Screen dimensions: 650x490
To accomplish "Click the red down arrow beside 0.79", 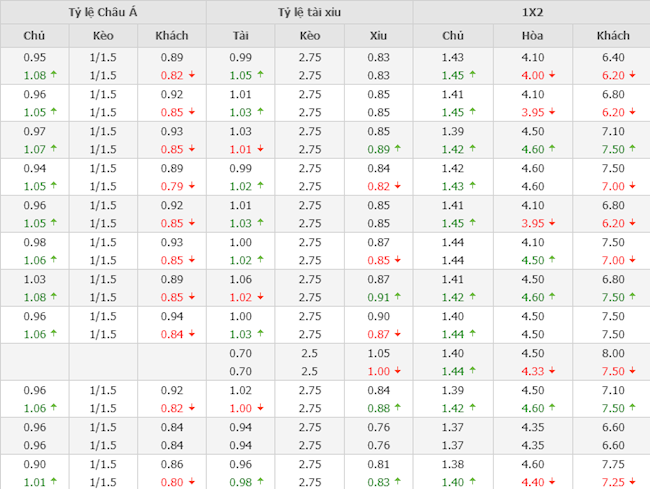I will click(x=191, y=186).
